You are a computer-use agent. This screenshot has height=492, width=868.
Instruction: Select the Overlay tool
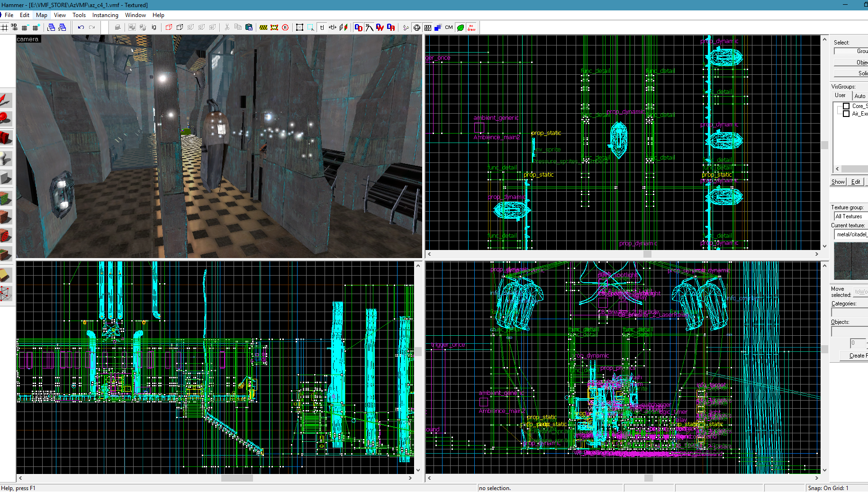[5, 255]
